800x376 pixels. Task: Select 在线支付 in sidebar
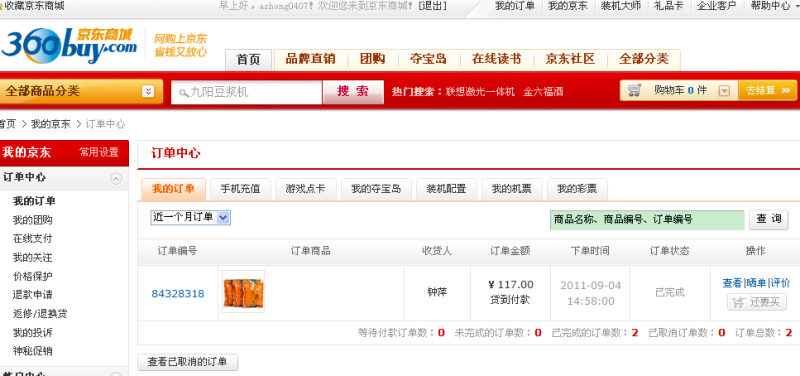32,238
